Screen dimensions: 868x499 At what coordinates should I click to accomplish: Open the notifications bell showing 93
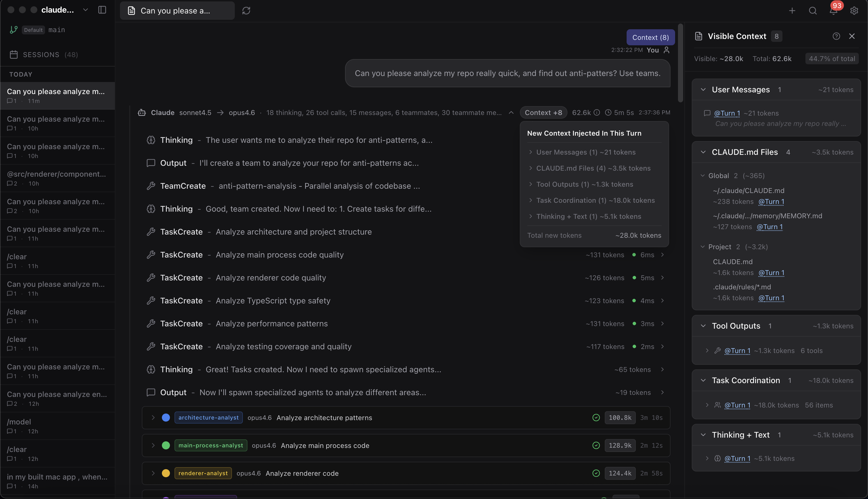(833, 11)
